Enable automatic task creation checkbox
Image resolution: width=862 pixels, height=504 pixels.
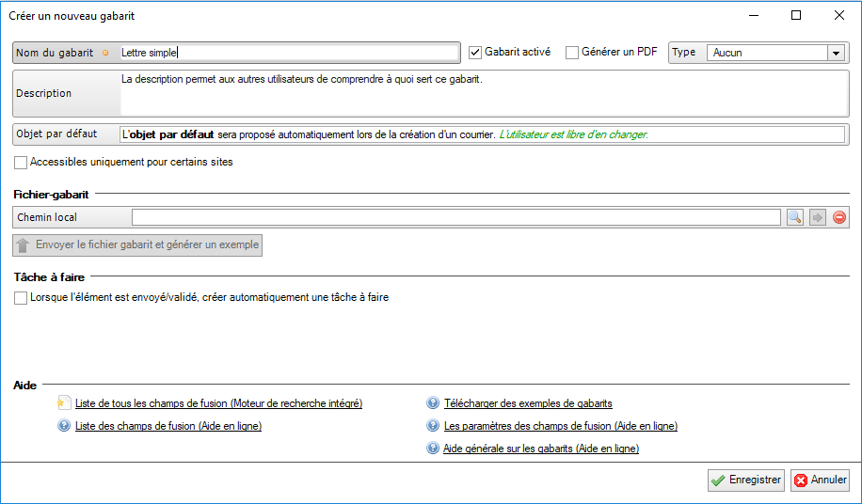click(21, 298)
